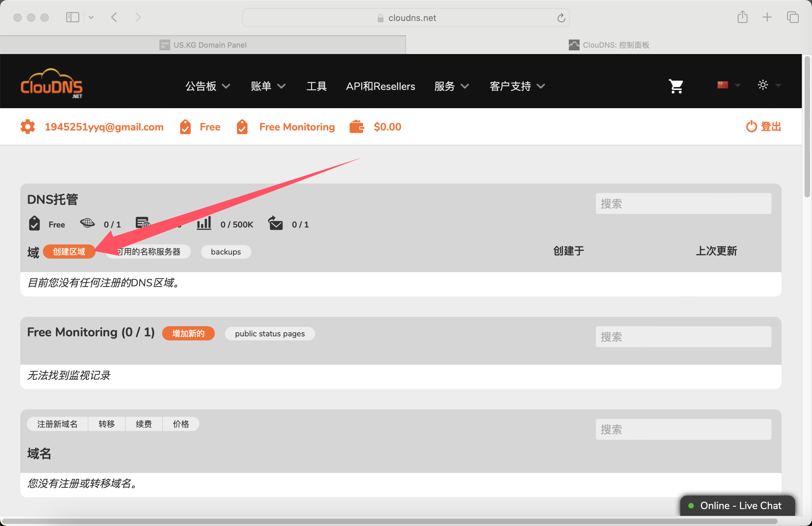This screenshot has width=812, height=526.
Task: Expand the sidebar tab group chevron
Action: click(91, 18)
